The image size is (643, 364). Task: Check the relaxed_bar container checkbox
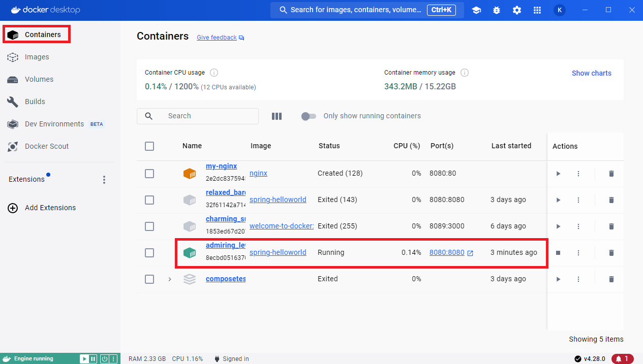tap(149, 200)
